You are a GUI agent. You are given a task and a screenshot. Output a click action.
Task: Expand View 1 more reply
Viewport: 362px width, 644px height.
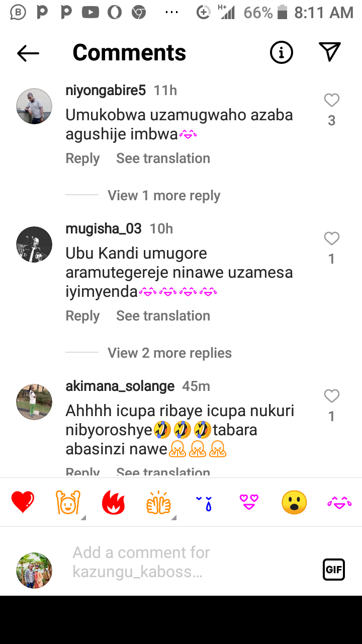[164, 196]
